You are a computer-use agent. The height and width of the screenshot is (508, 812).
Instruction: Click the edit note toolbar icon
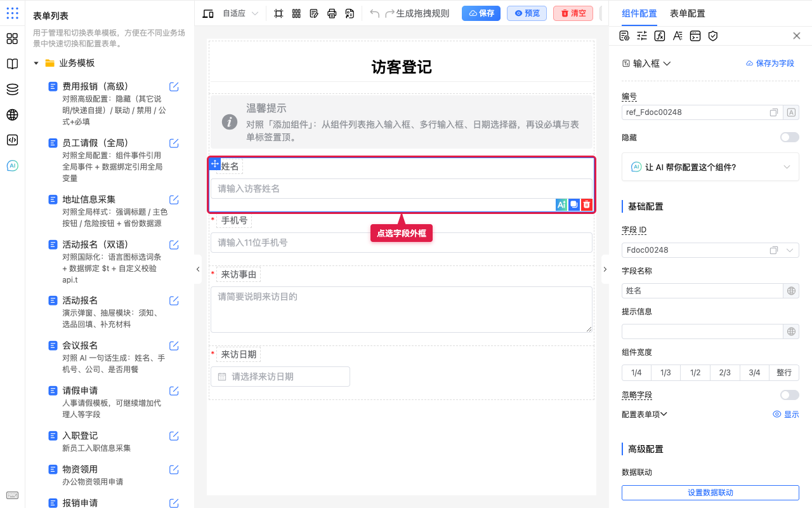(x=314, y=13)
